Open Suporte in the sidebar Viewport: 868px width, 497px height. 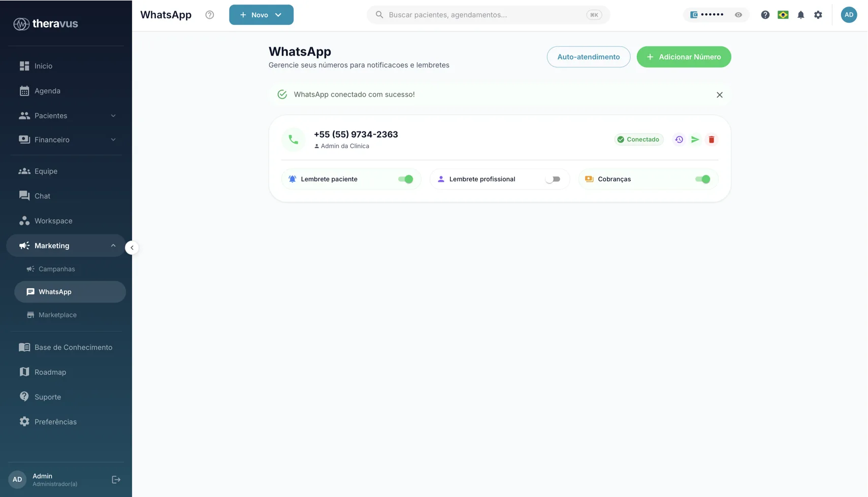[x=66, y=397]
